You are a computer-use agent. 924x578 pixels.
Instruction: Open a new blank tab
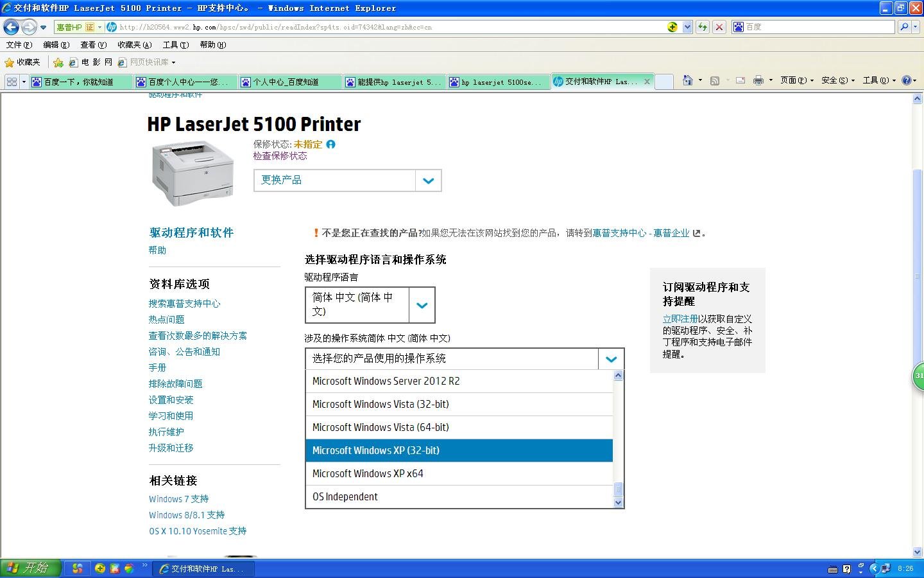point(664,82)
